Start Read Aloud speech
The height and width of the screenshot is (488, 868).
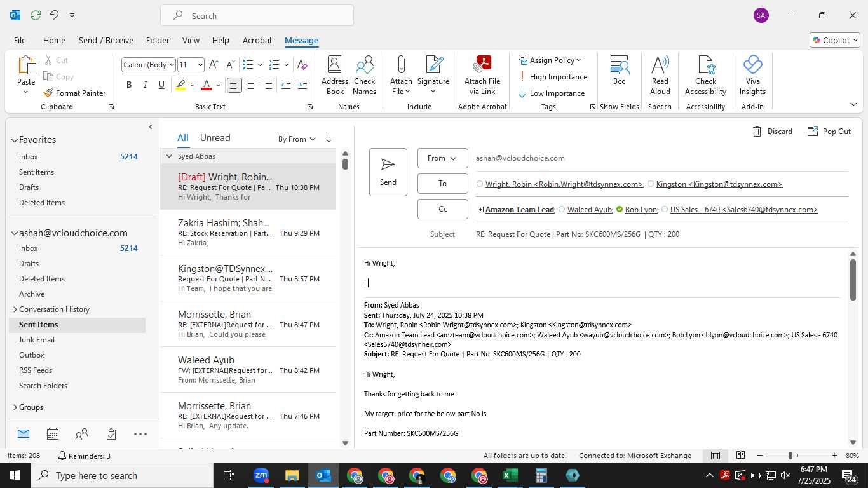[x=660, y=75]
